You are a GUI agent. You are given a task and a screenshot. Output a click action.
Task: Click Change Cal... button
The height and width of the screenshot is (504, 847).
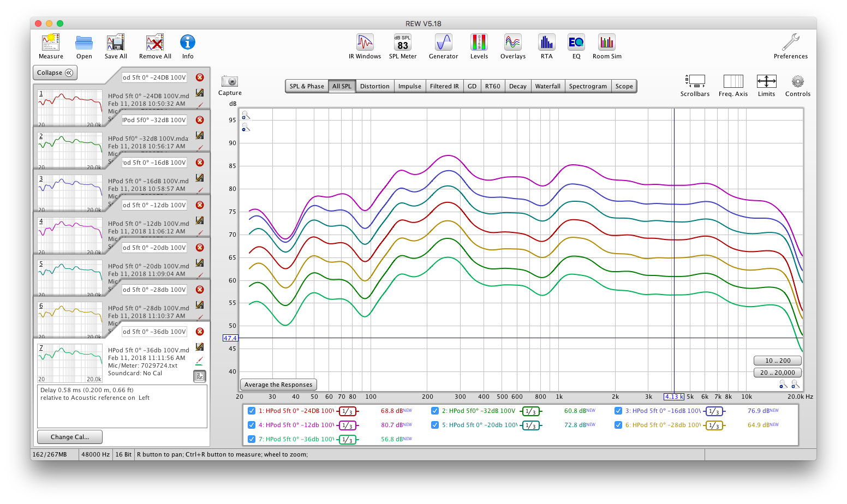(70, 437)
